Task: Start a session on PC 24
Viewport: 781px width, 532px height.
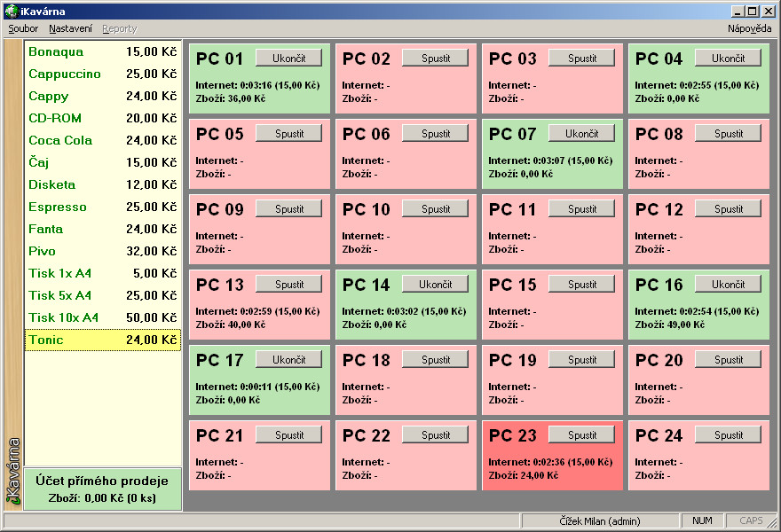Action: coord(729,434)
